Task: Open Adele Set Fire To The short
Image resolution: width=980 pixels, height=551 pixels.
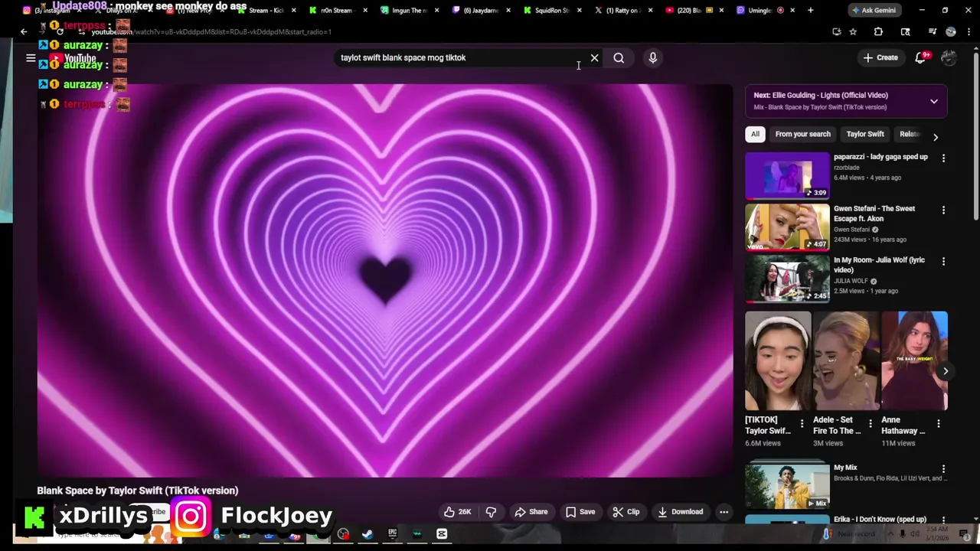Action: tap(846, 360)
